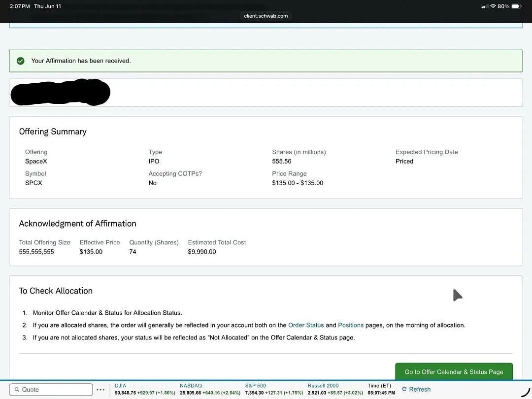Tap the Wi-Fi icon in status bar
Image resolution: width=532 pixels, height=399 pixels.
click(493, 6)
